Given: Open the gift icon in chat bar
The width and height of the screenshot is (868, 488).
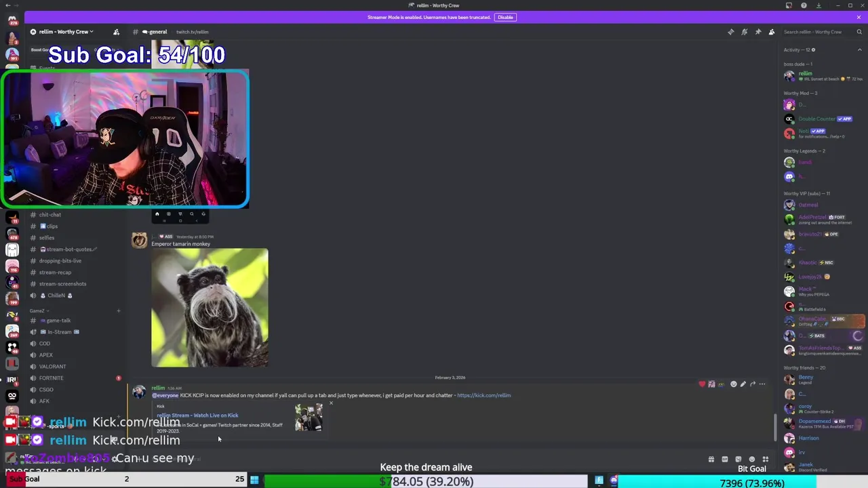Looking at the screenshot, I should 711,460.
